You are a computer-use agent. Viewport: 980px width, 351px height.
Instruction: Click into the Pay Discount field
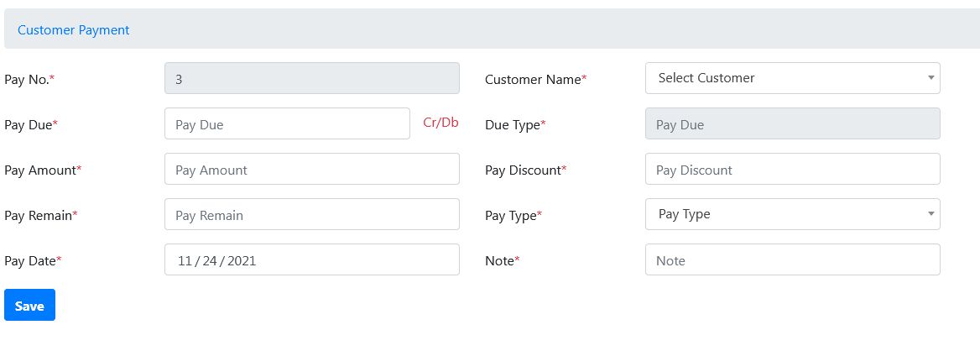point(792,170)
